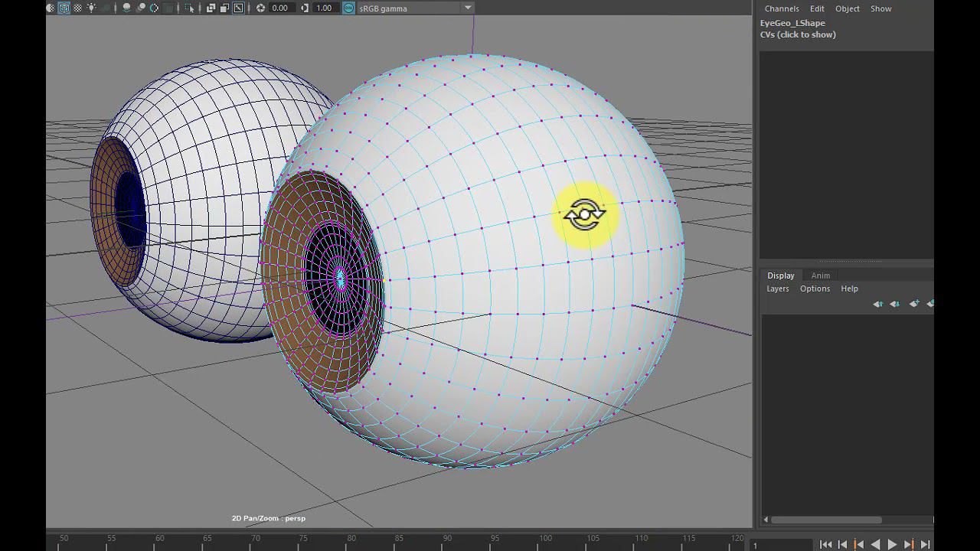Click frame 100 on the time slider
980x551 pixels.
tap(546, 539)
